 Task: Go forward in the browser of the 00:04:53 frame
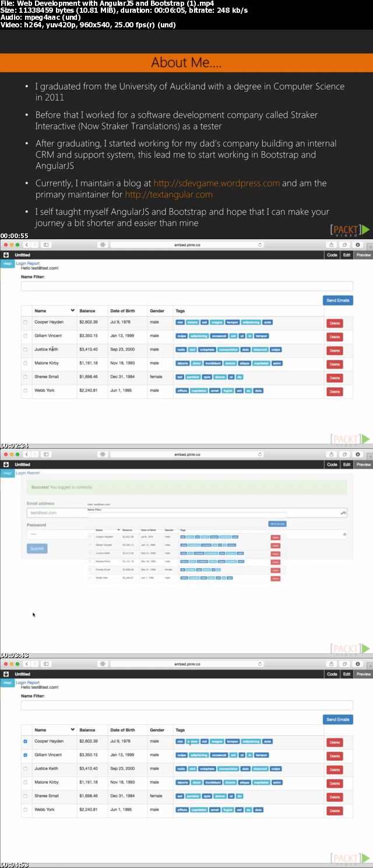point(35,664)
